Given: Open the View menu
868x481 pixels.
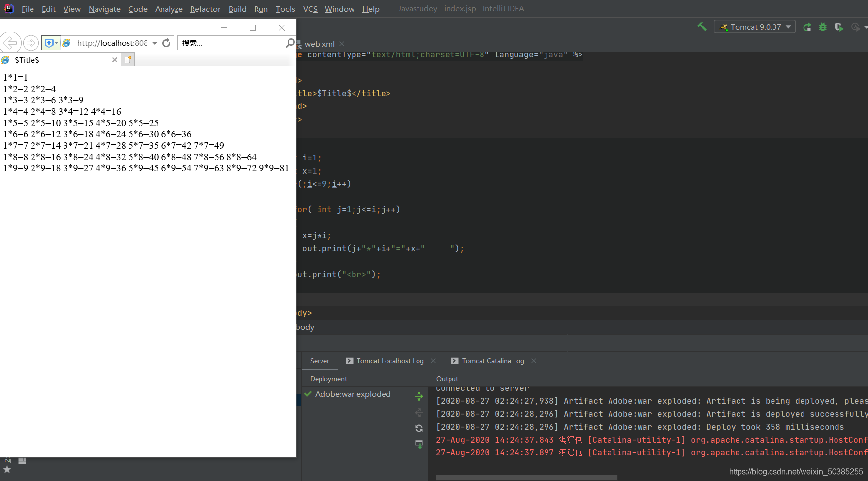Looking at the screenshot, I should pos(72,9).
